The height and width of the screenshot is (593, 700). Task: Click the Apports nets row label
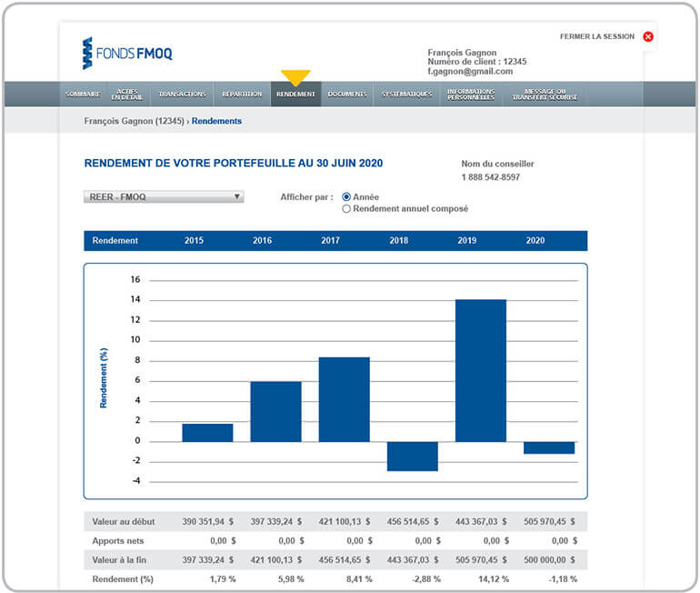118,541
